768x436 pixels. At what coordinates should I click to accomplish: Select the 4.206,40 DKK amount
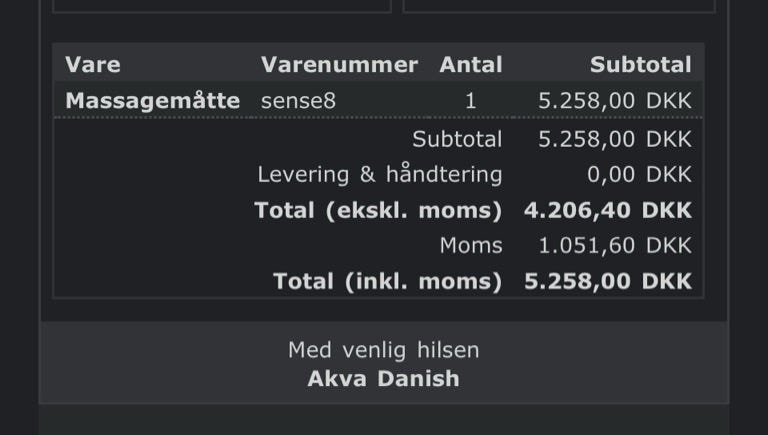coord(607,211)
